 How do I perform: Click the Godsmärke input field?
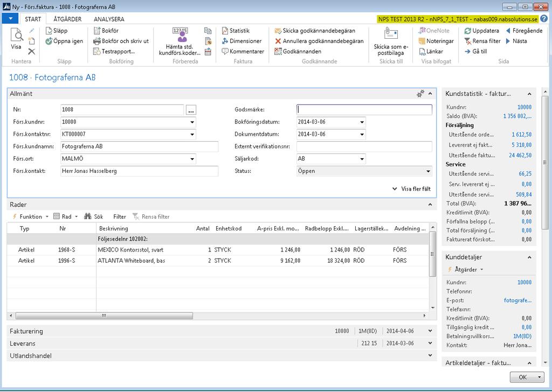pos(364,110)
